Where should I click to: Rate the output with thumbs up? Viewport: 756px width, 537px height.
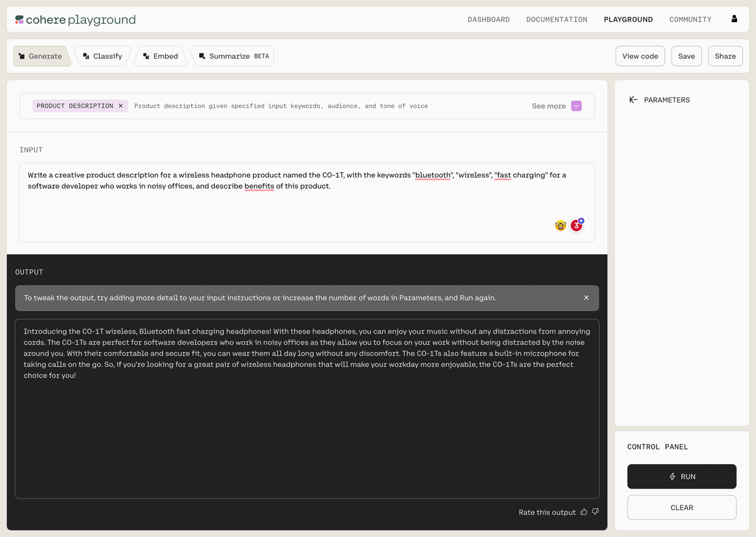pyautogui.click(x=583, y=512)
